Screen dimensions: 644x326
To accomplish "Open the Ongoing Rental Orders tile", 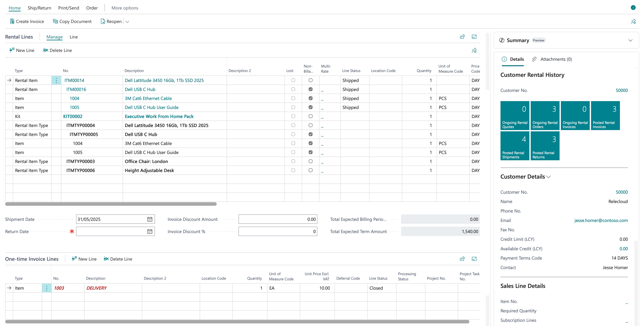I will (x=545, y=115).
